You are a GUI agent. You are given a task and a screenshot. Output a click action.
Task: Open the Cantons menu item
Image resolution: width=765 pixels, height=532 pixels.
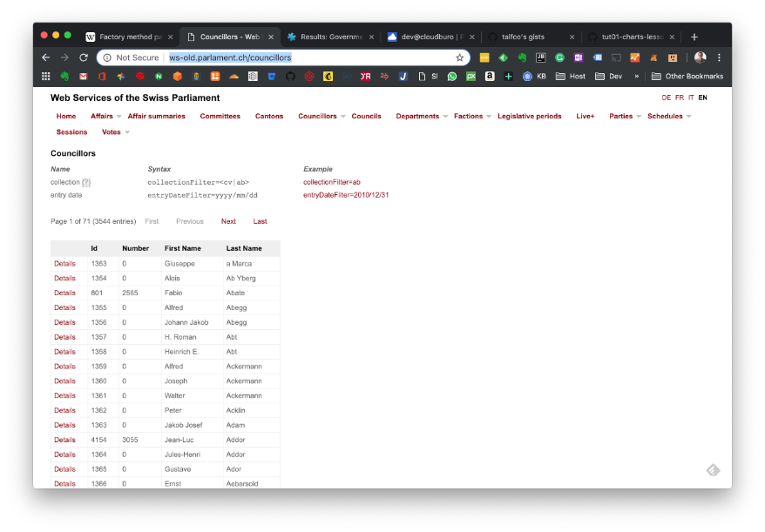pos(268,116)
